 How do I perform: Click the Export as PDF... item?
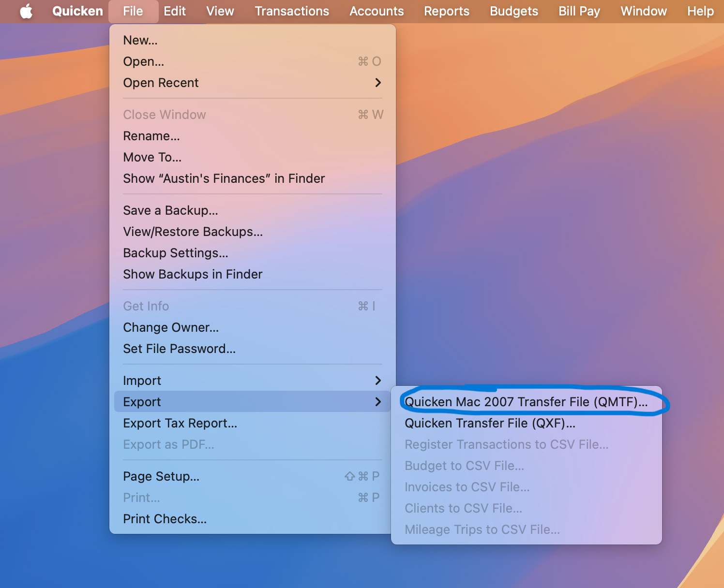pyautogui.click(x=252, y=444)
